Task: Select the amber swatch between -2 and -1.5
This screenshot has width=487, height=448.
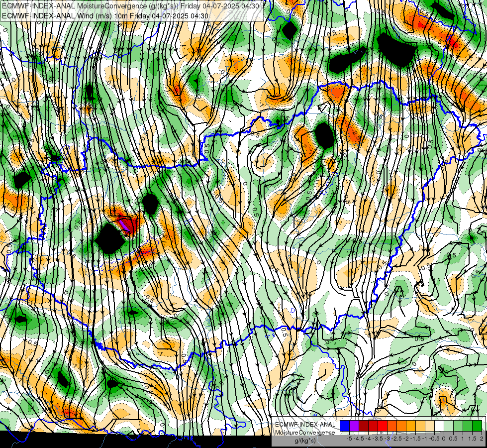Action: coord(410,426)
